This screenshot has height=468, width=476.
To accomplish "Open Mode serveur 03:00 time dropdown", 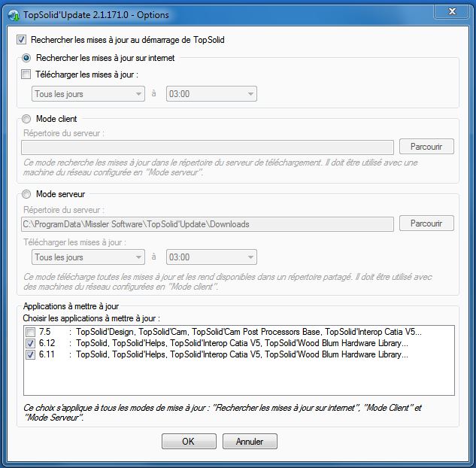I will pyautogui.click(x=211, y=257).
